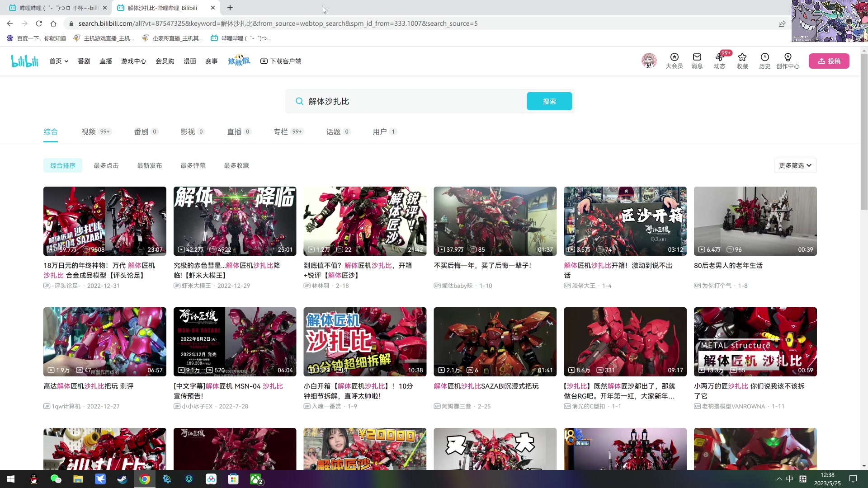Click the browser reload icon
868x488 pixels.
[x=39, y=23]
